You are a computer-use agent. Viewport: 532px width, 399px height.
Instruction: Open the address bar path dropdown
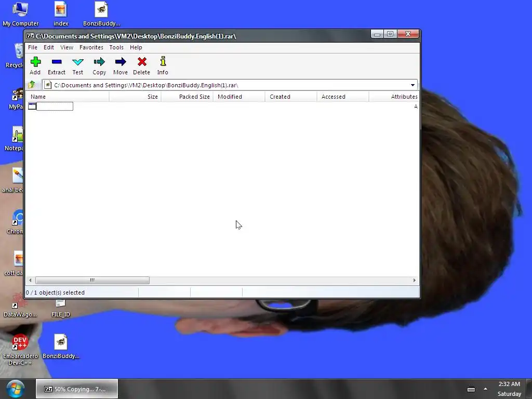413,85
